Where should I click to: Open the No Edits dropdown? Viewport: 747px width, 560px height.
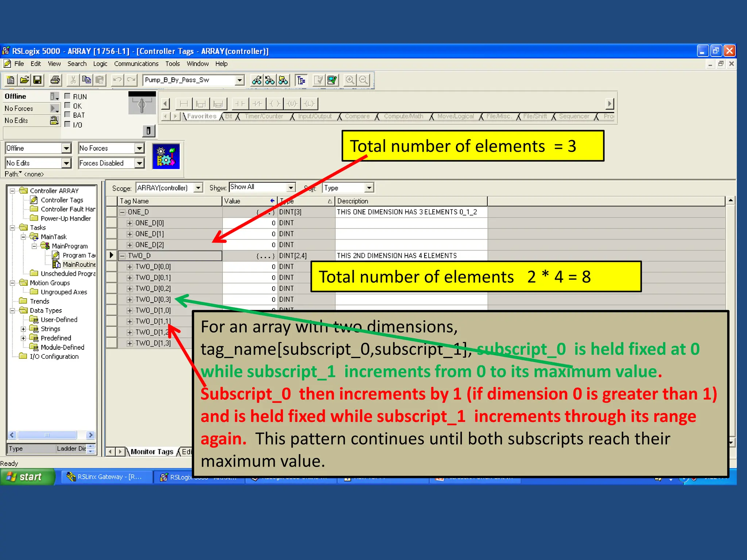tap(66, 163)
